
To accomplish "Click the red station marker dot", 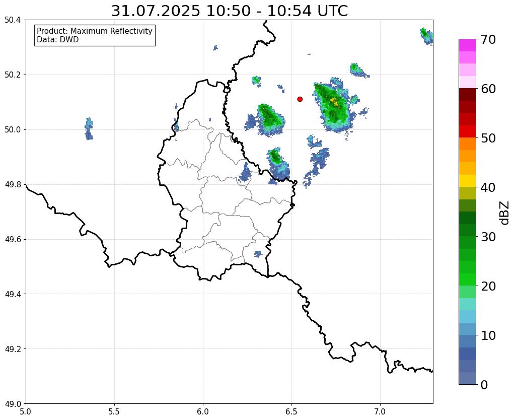I will pos(300,99).
